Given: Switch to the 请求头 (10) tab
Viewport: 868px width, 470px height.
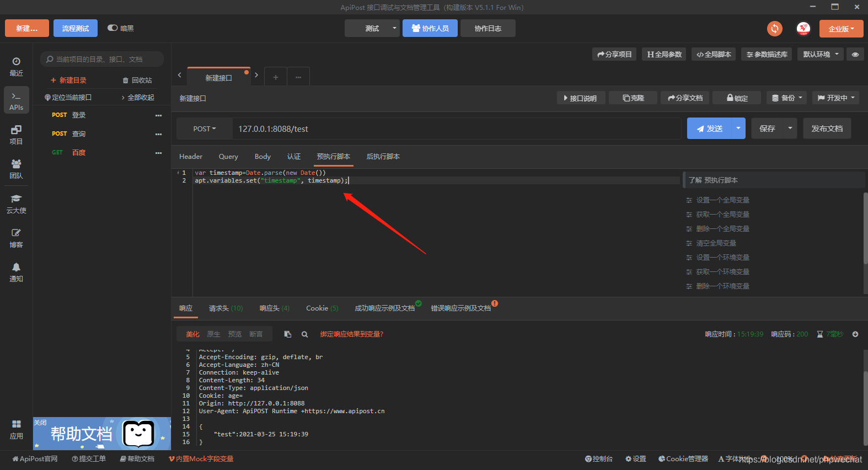Looking at the screenshot, I should 226,308.
